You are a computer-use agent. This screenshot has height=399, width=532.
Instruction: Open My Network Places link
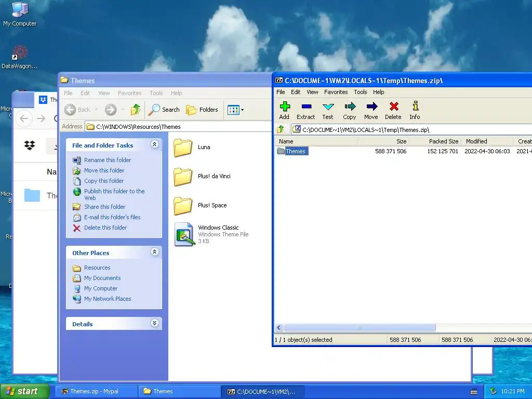[x=108, y=299]
